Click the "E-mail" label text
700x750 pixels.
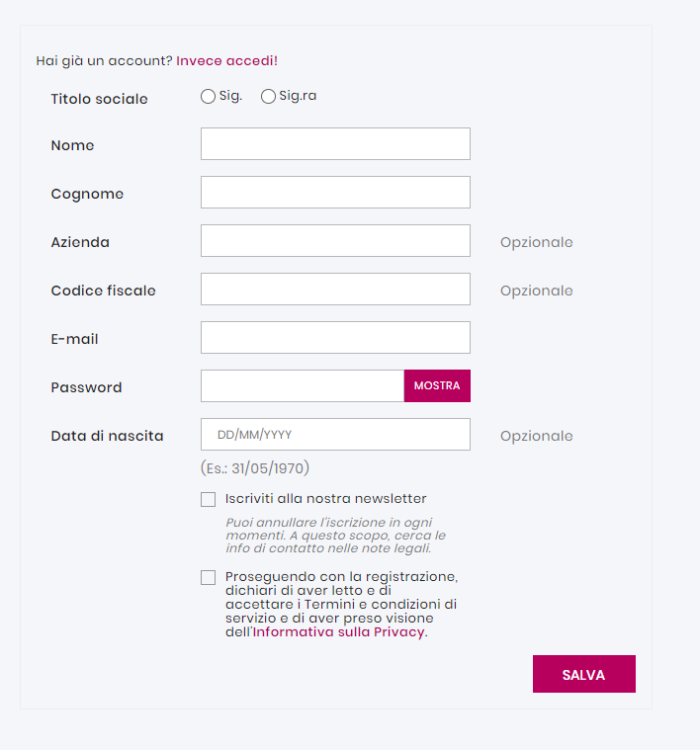click(74, 339)
